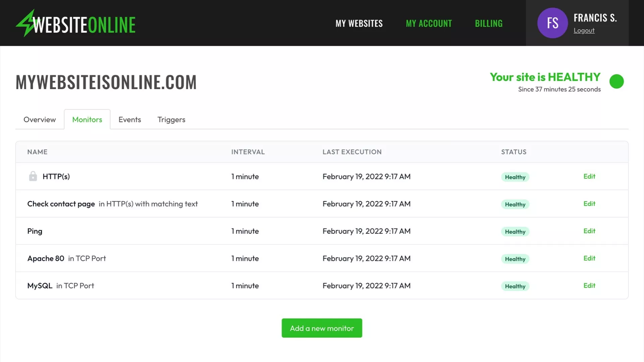Open the My Websites menu
644x362 pixels.
(359, 23)
